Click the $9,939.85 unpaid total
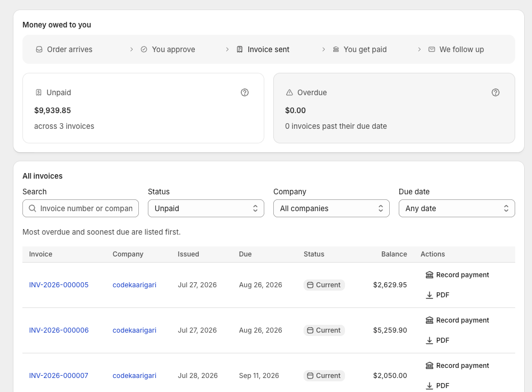This screenshot has width=532, height=392. tap(53, 111)
